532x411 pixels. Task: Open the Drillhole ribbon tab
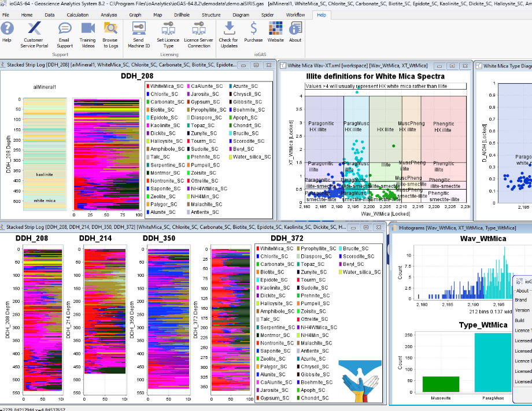tap(182, 15)
